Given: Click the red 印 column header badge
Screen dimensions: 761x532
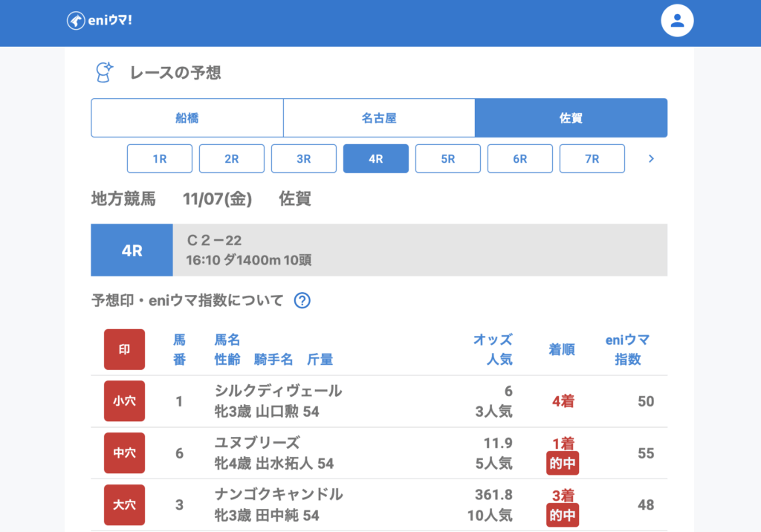Looking at the screenshot, I should tap(124, 349).
